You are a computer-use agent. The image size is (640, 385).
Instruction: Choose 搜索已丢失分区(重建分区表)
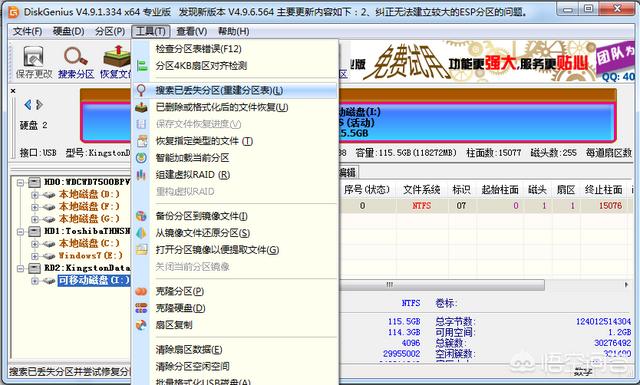[x=235, y=90]
